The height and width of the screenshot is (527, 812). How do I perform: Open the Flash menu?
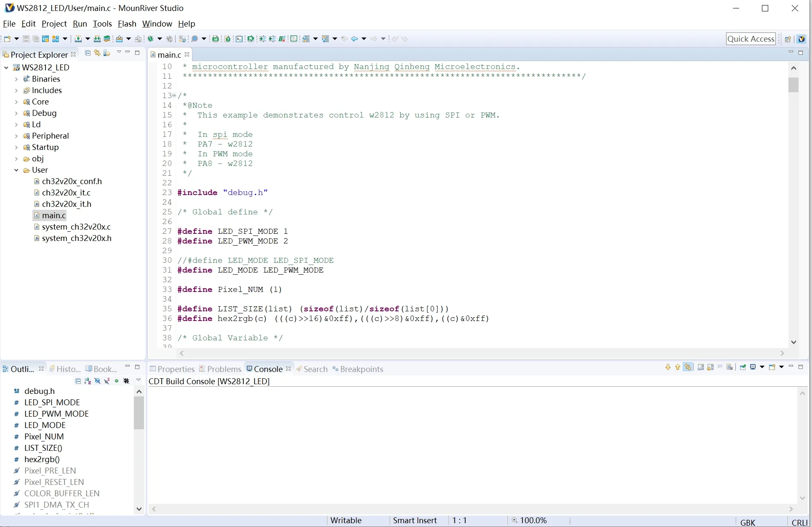(127, 24)
